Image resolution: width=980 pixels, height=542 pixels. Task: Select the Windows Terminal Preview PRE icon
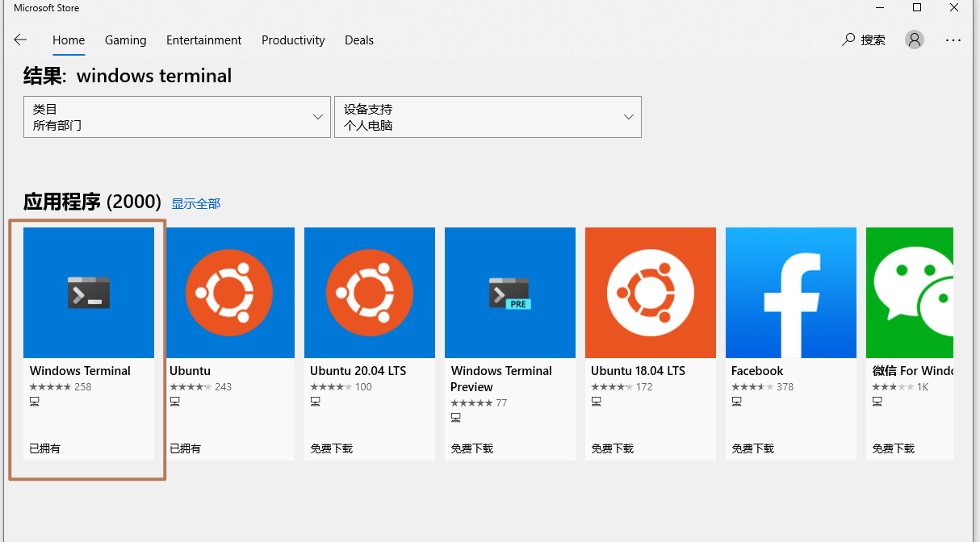pyautogui.click(x=510, y=293)
